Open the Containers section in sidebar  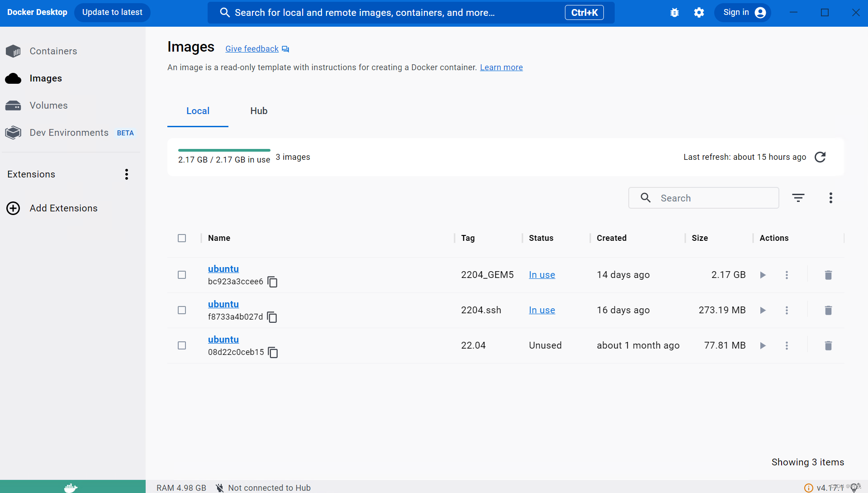(x=42, y=51)
